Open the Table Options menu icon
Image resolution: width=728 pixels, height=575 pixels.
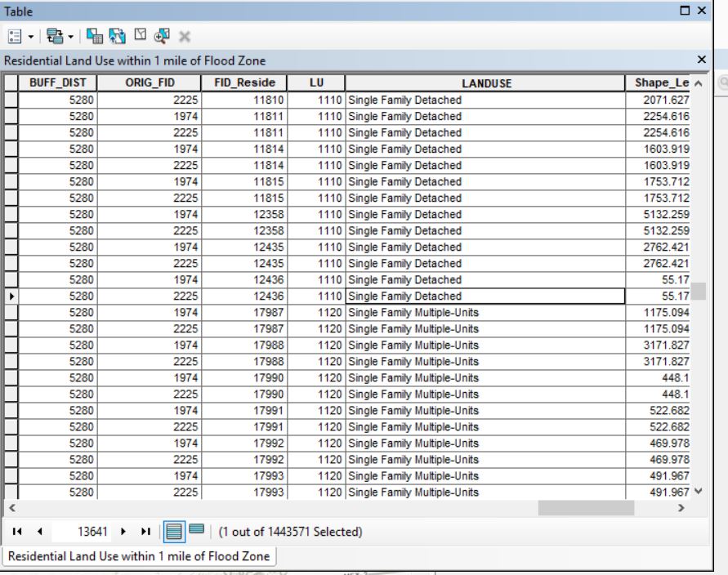tap(15, 36)
